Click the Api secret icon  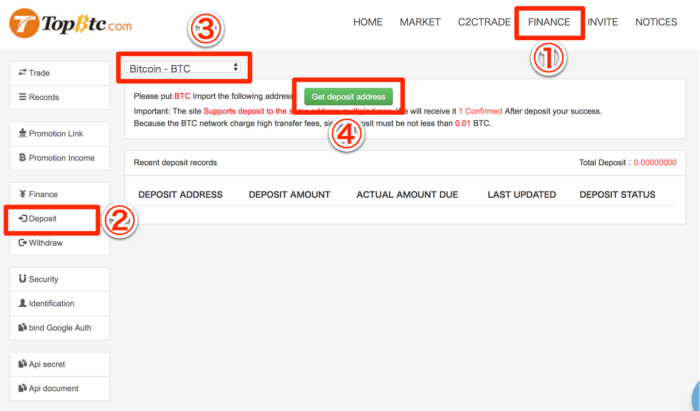(x=22, y=364)
